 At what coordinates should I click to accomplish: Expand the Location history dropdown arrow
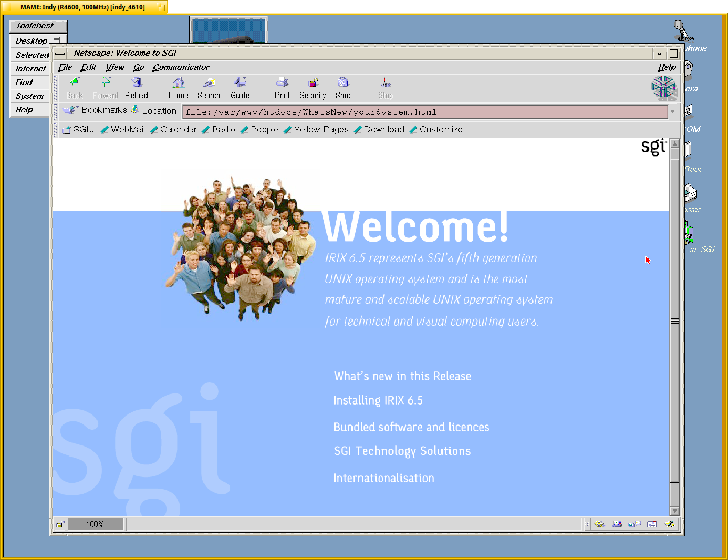pos(672,111)
